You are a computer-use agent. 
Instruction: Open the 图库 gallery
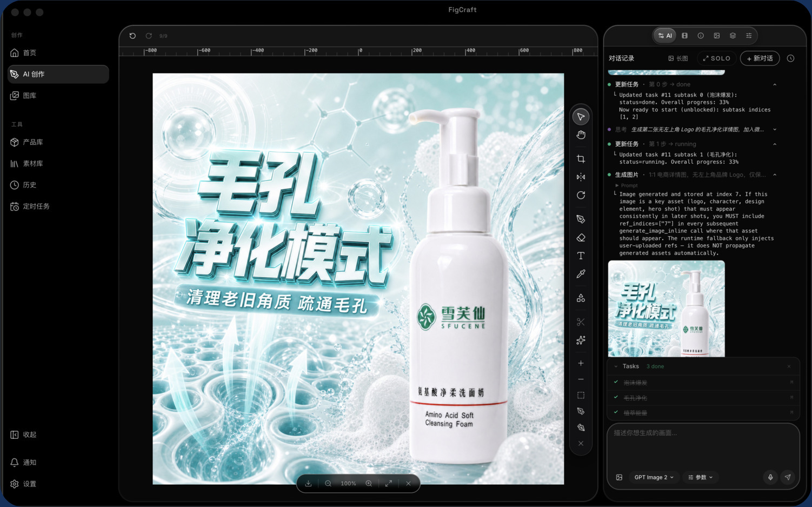coord(58,96)
